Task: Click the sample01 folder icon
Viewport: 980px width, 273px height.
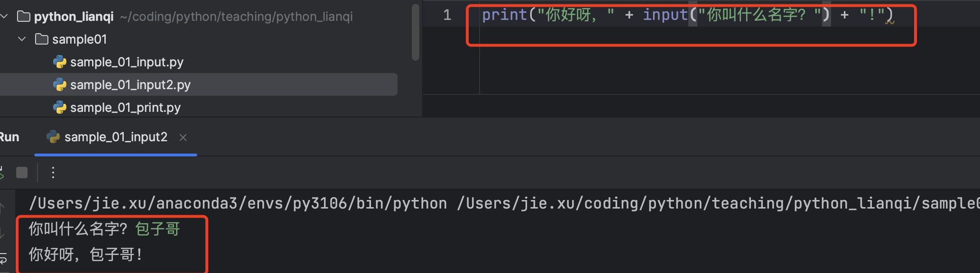Action: (42, 39)
